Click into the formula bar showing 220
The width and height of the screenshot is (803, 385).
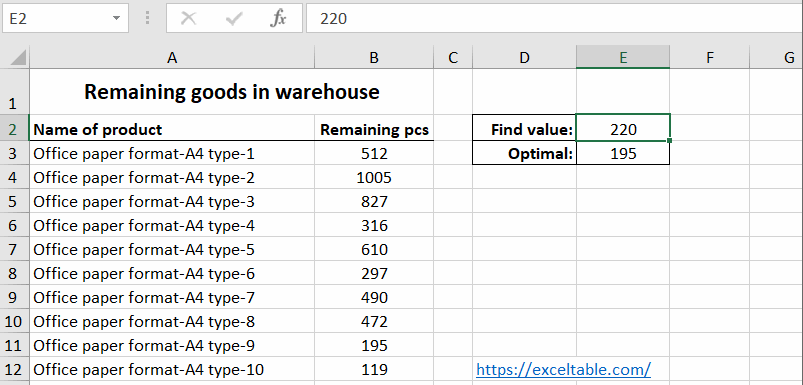tap(555, 18)
